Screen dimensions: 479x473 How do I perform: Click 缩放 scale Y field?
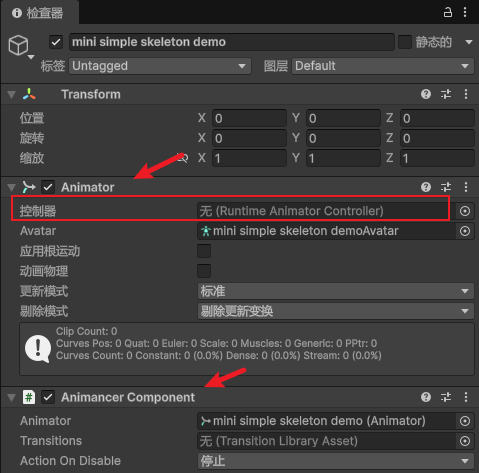343,158
